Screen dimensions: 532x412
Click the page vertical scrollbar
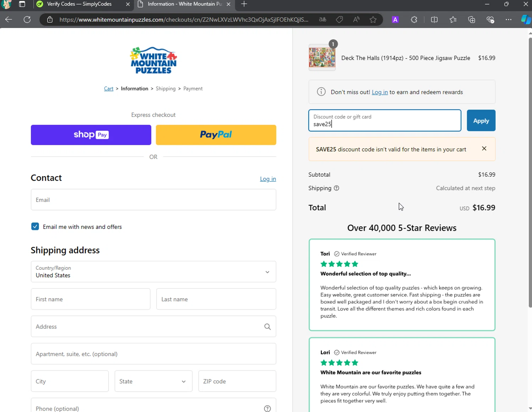(x=530, y=172)
